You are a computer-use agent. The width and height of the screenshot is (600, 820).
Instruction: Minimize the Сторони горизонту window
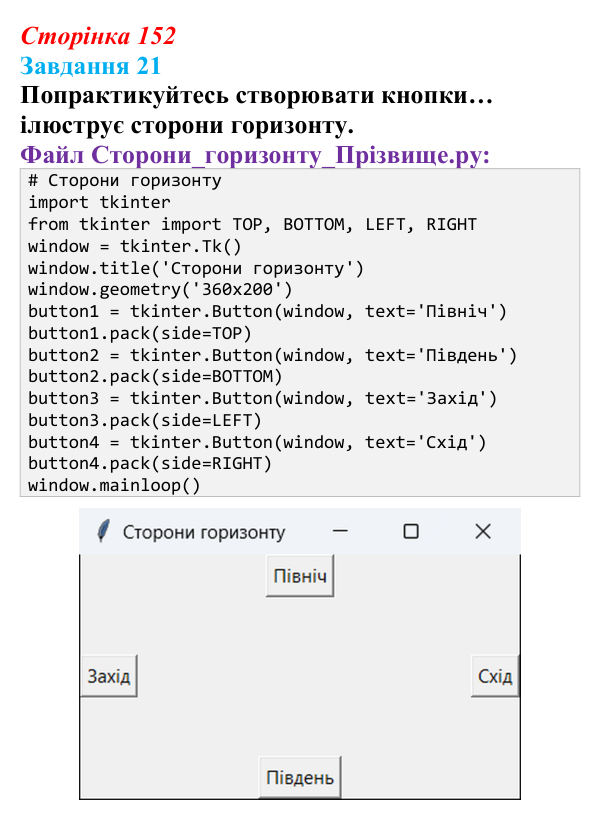tap(340, 531)
